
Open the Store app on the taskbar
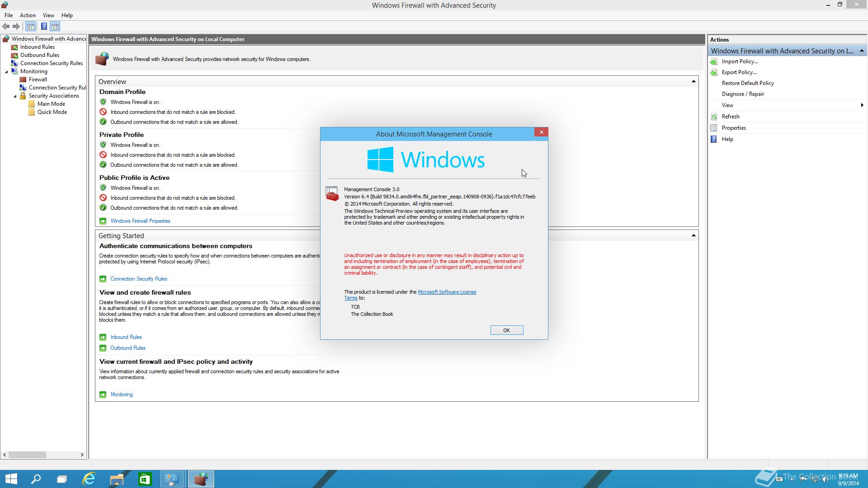tap(145, 479)
